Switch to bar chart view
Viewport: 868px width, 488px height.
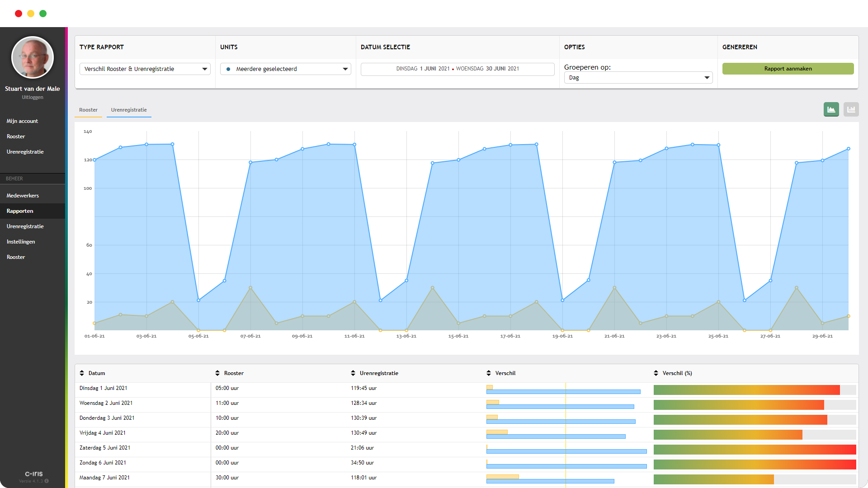pos(851,109)
